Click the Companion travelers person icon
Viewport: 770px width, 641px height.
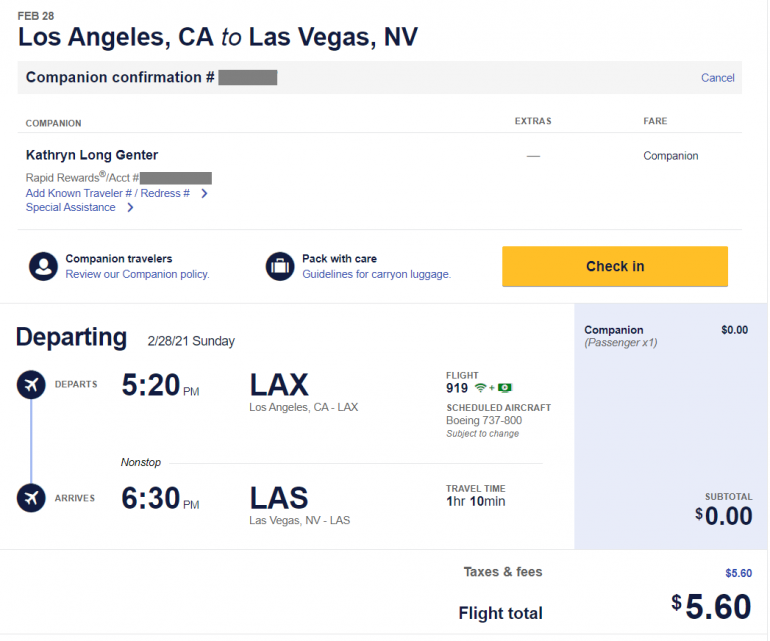43,266
